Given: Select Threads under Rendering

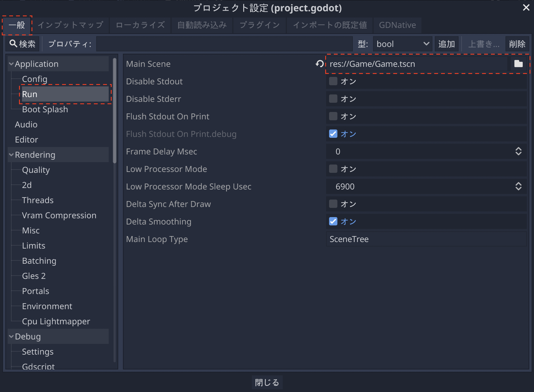Looking at the screenshot, I should (38, 200).
